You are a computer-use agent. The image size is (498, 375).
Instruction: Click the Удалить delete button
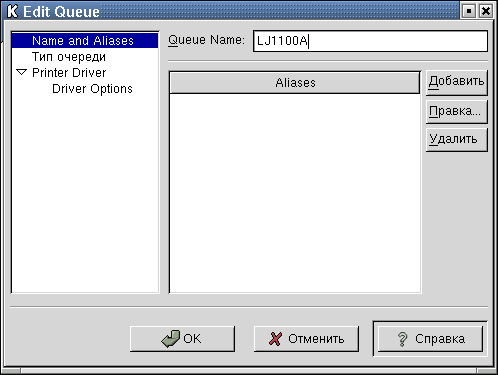456,139
